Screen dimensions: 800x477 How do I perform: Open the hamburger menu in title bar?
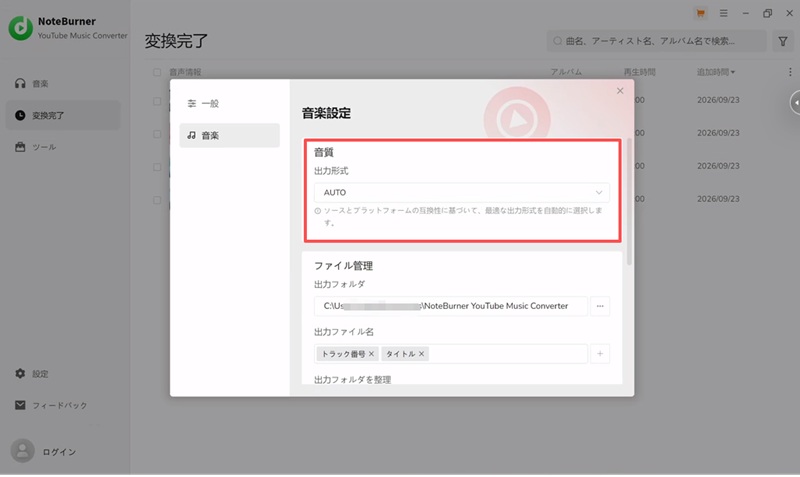point(723,14)
